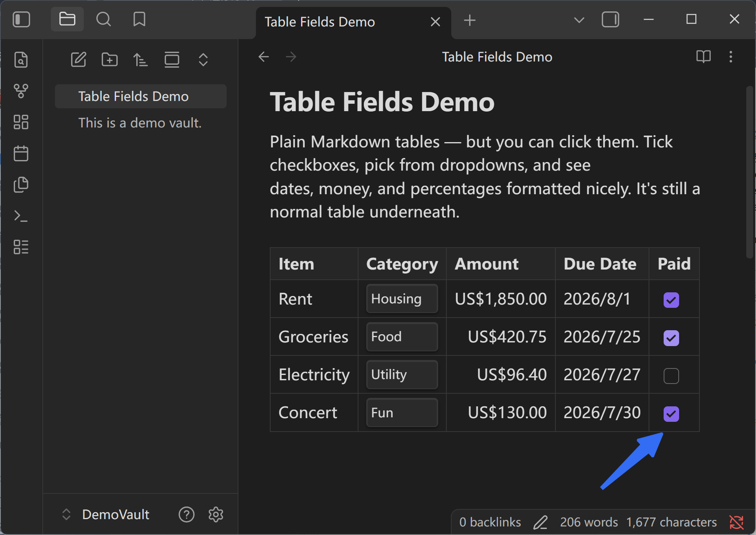Untick Paid checkbox for Rent
This screenshot has height=535, width=756.
671,300
